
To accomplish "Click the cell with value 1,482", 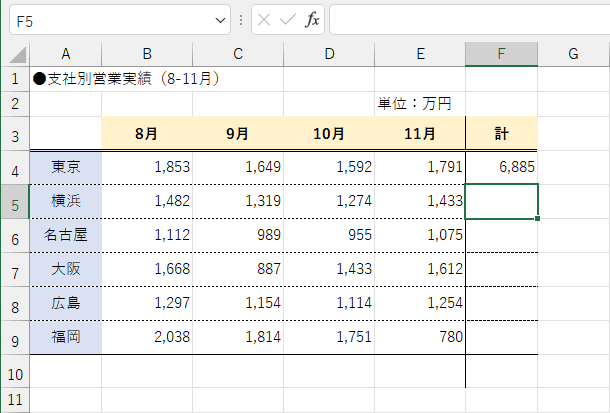I will coord(147,201).
